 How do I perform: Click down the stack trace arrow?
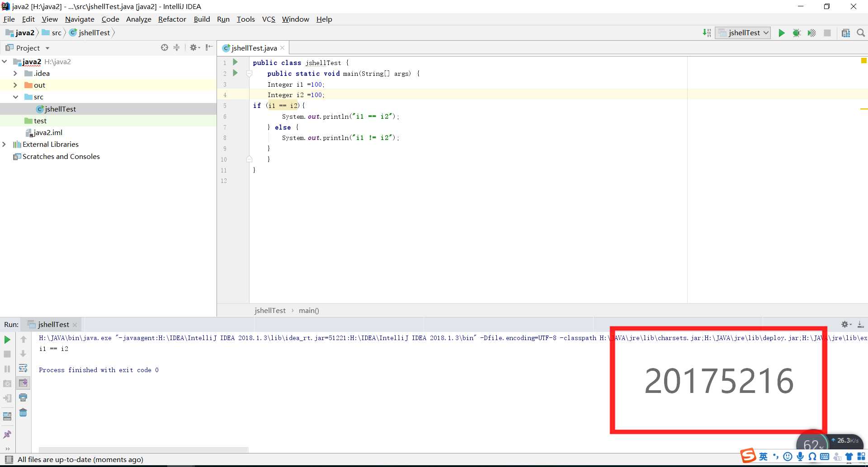[x=24, y=354]
